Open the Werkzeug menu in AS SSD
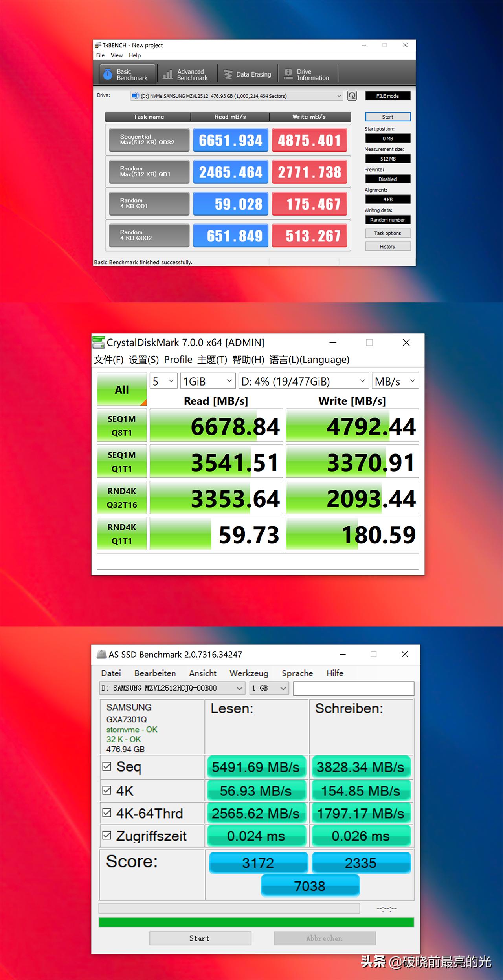The image size is (503, 980). pyautogui.click(x=249, y=673)
